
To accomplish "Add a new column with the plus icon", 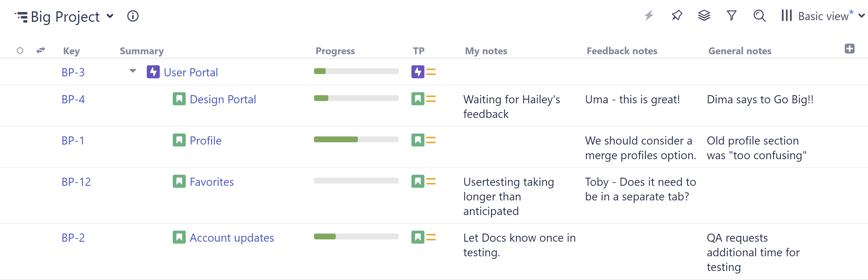I will [849, 48].
